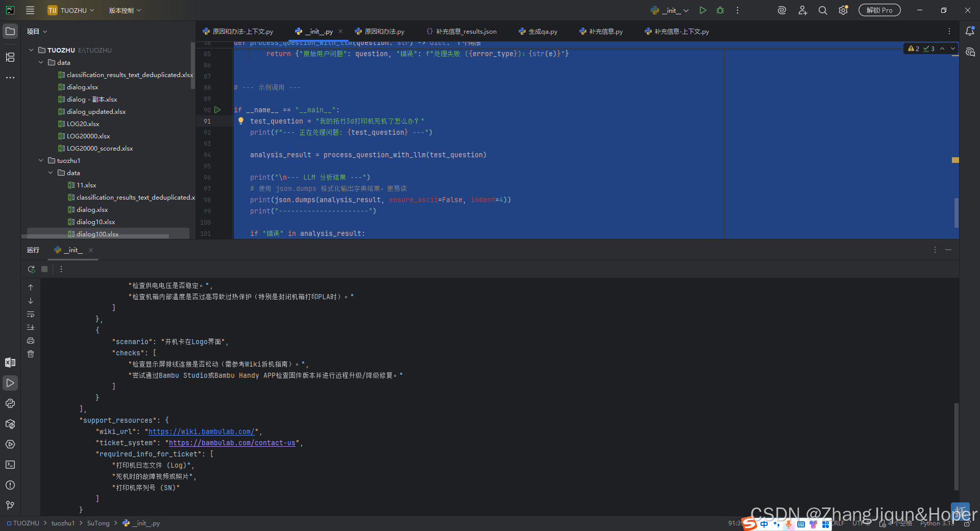The height and width of the screenshot is (531, 980).
Task: Open the main hamburger menu
Action: (30, 10)
